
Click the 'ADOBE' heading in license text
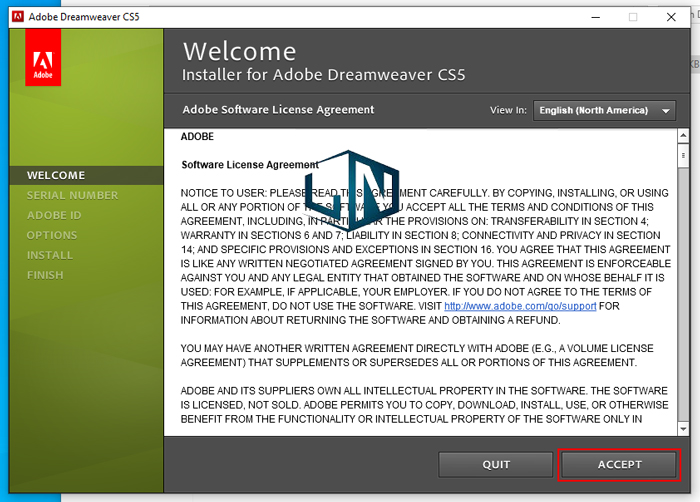[x=197, y=137]
